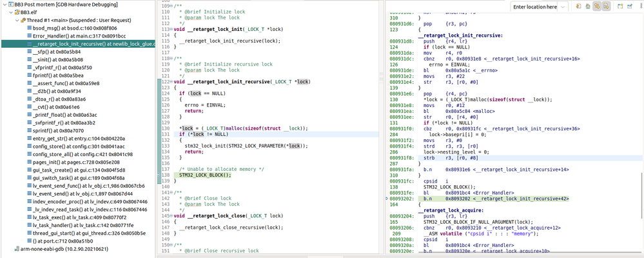Click stack frame icon beside _vfprintf_r()
Image resolution: width=644 pixels, height=258 pixels.
tap(30, 67)
